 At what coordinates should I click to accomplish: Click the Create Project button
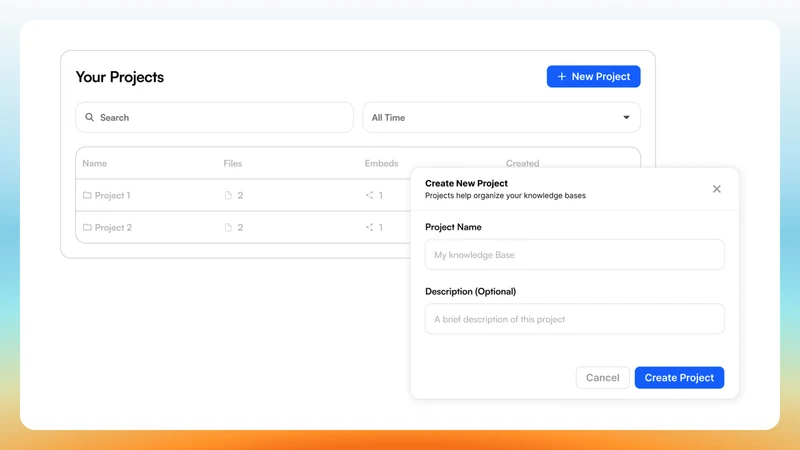[x=679, y=378]
